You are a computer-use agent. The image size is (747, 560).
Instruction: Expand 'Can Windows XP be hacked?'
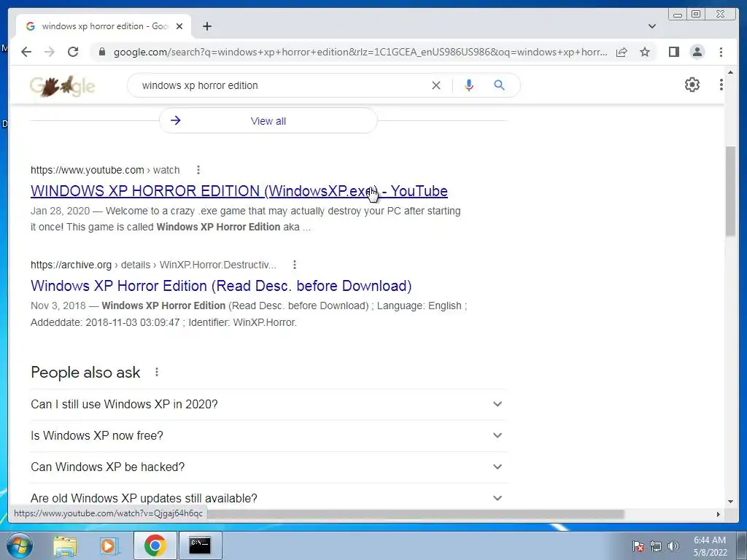[267, 467]
